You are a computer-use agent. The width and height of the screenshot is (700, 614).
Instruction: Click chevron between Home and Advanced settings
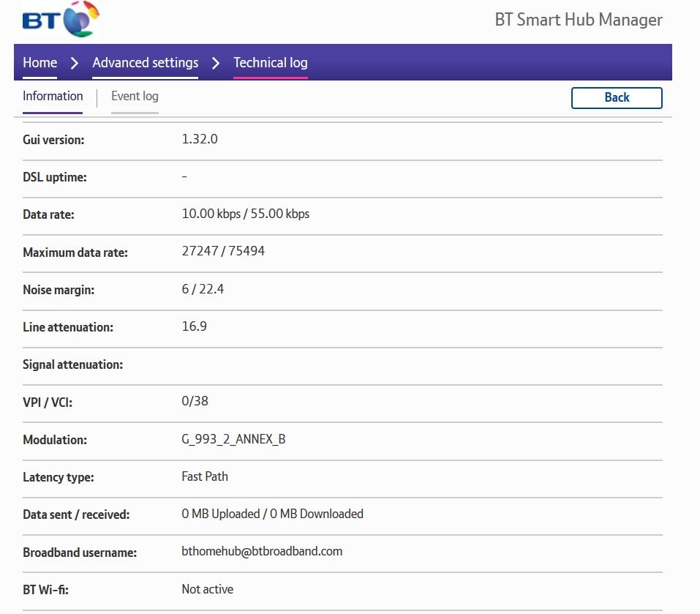point(75,64)
